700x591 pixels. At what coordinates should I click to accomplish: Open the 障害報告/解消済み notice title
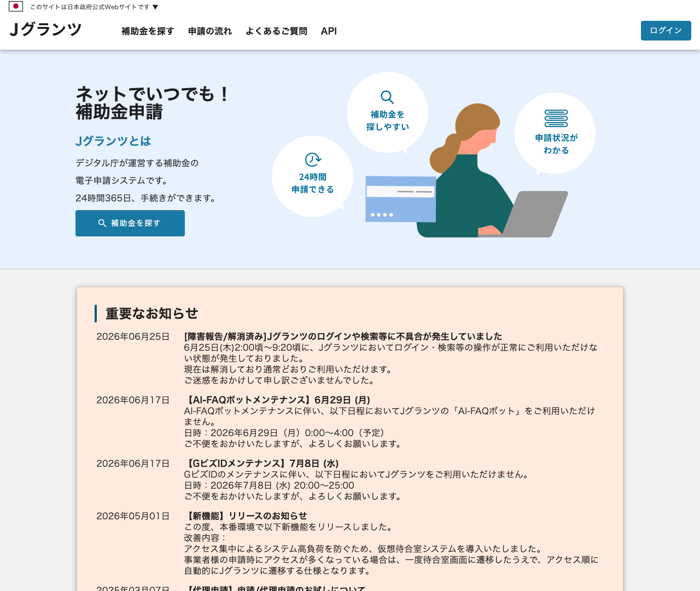(x=343, y=337)
